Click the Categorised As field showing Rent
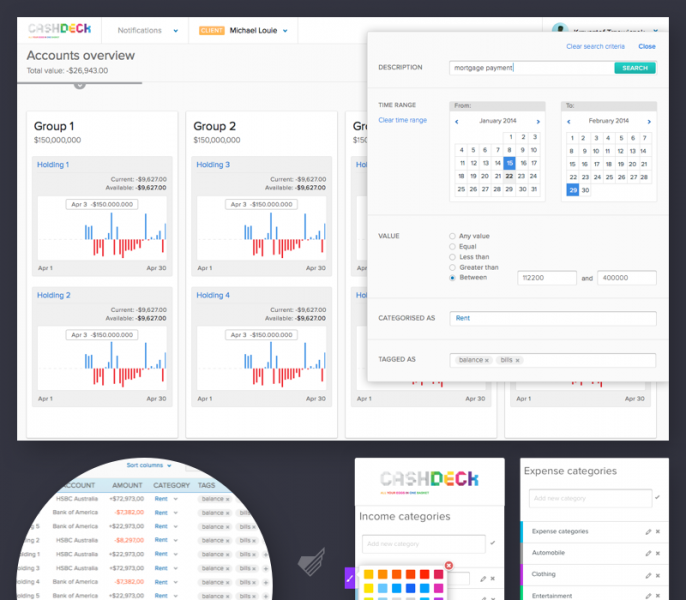The width and height of the screenshot is (686, 600). (x=553, y=318)
